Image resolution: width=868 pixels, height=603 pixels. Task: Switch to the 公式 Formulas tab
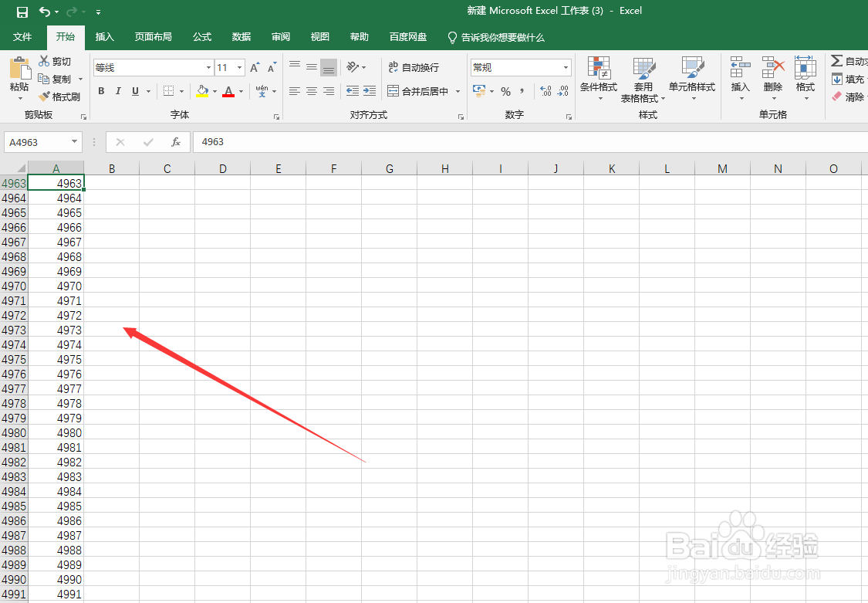click(202, 37)
